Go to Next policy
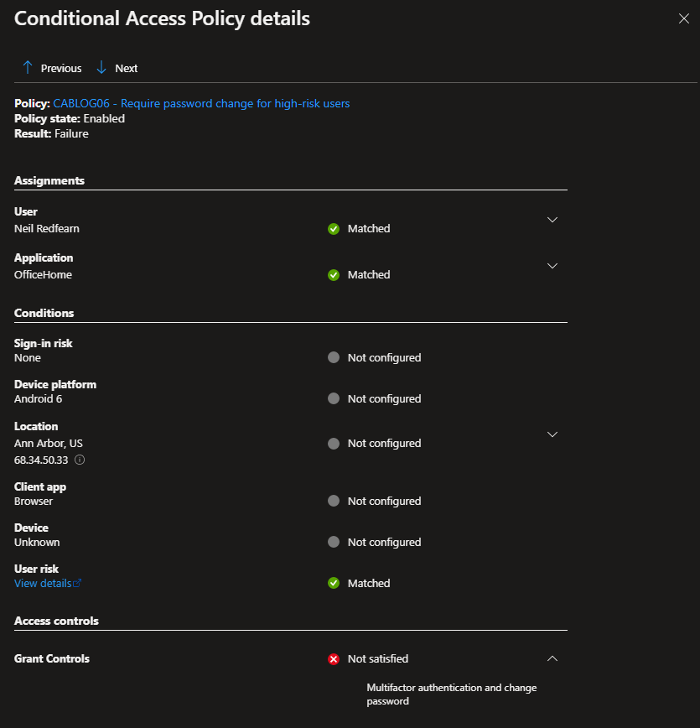 126,68
